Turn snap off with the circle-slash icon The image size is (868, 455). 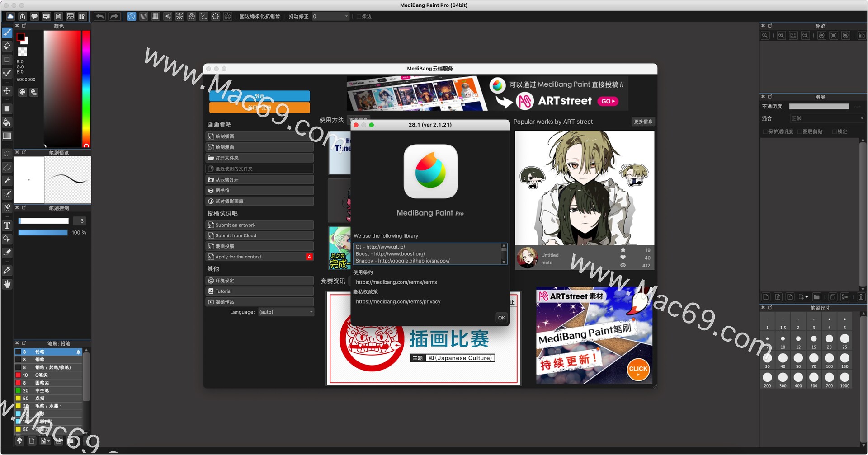pyautogui.click(x=132, y=16)
